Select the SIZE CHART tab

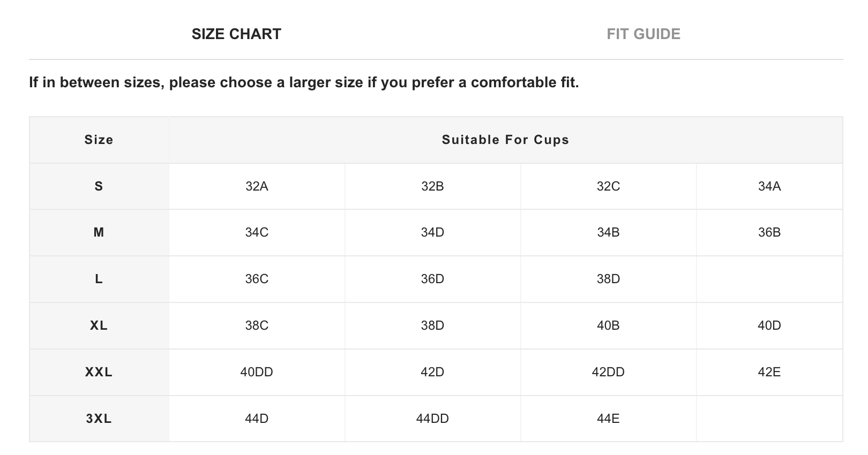pos(236,34)
